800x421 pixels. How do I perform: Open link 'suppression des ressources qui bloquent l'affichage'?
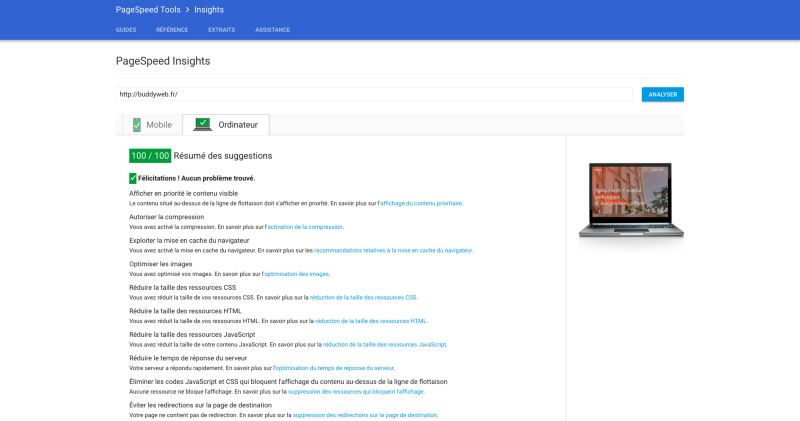[356, 391]
